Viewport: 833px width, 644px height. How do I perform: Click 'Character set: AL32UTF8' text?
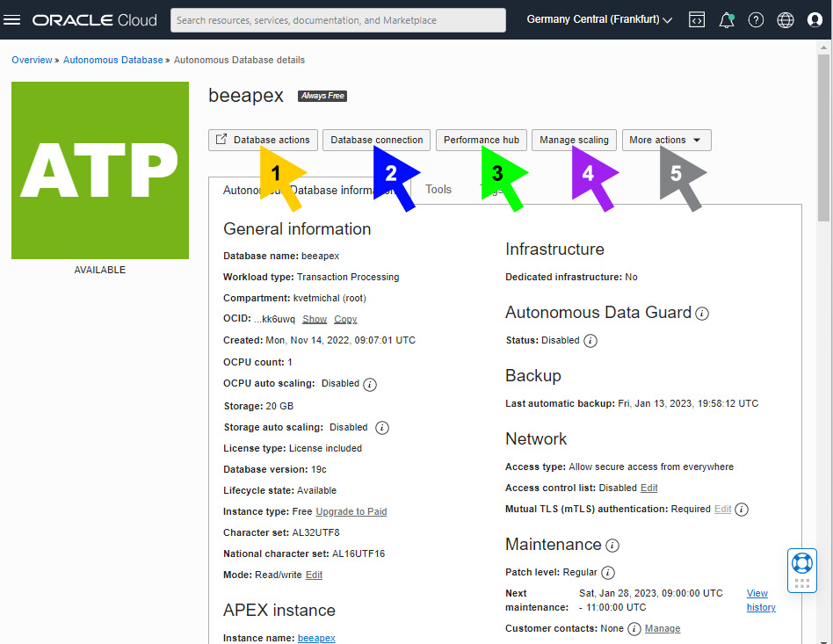point(281,533)
